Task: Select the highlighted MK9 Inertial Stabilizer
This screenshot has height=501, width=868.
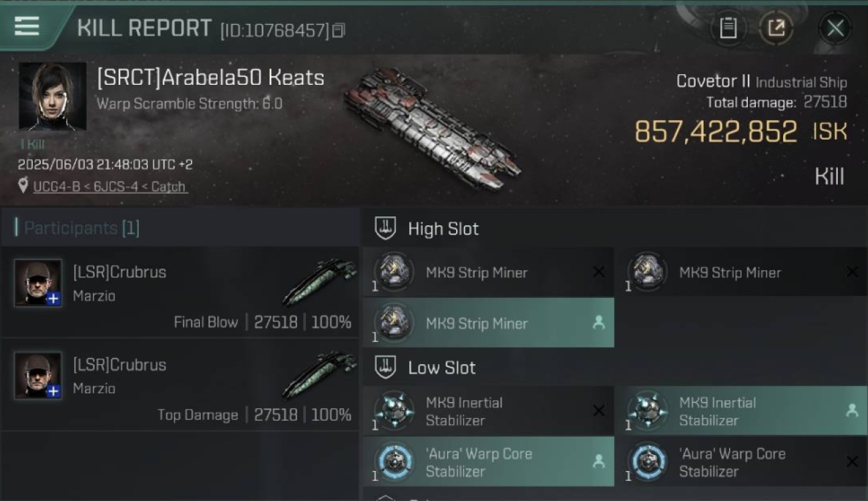Action: (741, 411)
